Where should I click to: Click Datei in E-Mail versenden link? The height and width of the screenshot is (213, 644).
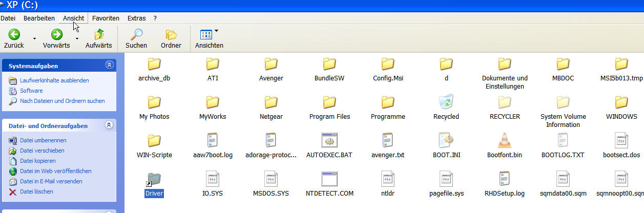pyautogui.click(x=51, y=181)
